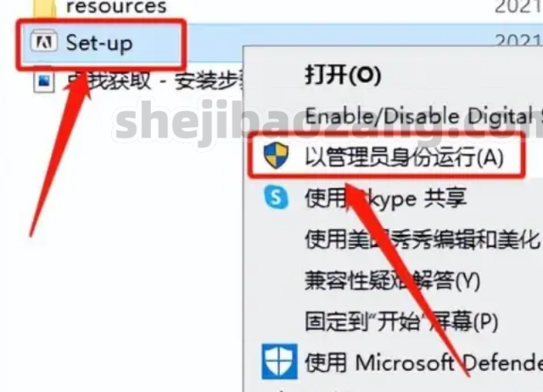Select the resources folder icon
This screenshot has width=543, height=392.
(43, 7)
